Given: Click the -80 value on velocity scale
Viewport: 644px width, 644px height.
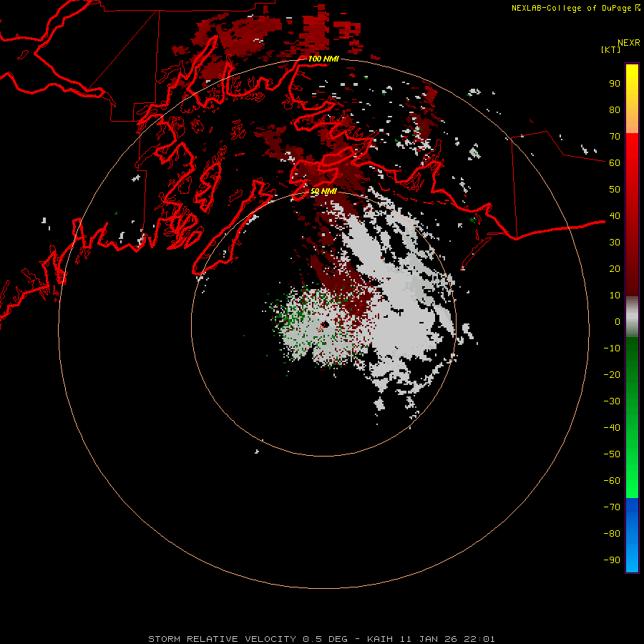Looking at the screenshot, I should tap(612, 534).
